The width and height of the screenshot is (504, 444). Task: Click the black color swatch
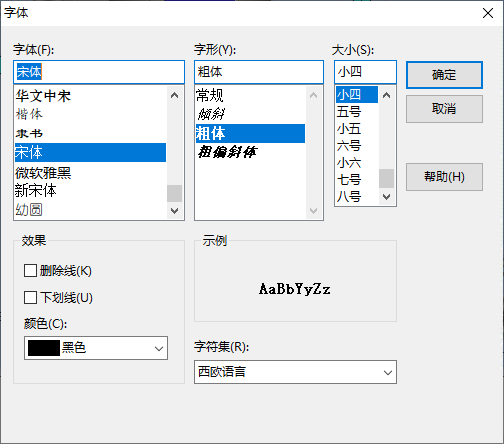(44, 348)
